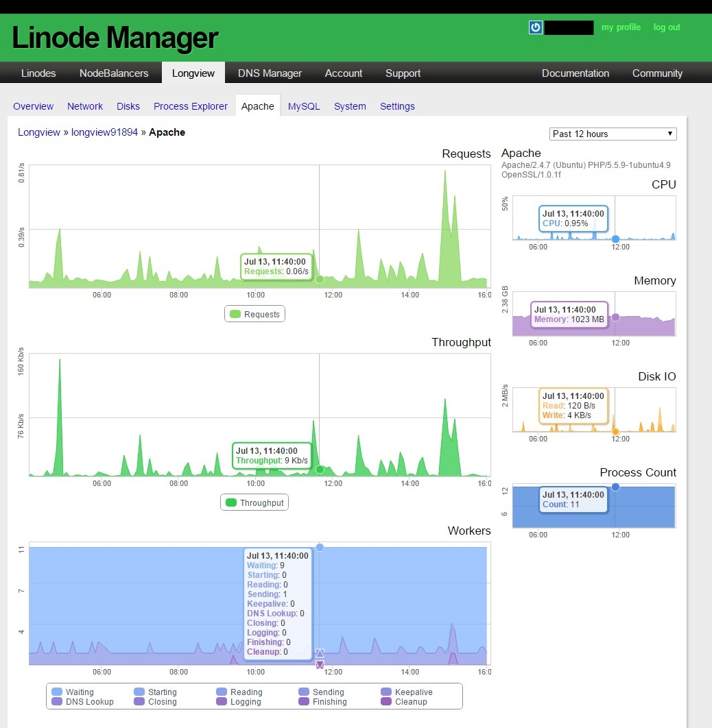Click the Workers chart tooltip box

pos(278,603)
